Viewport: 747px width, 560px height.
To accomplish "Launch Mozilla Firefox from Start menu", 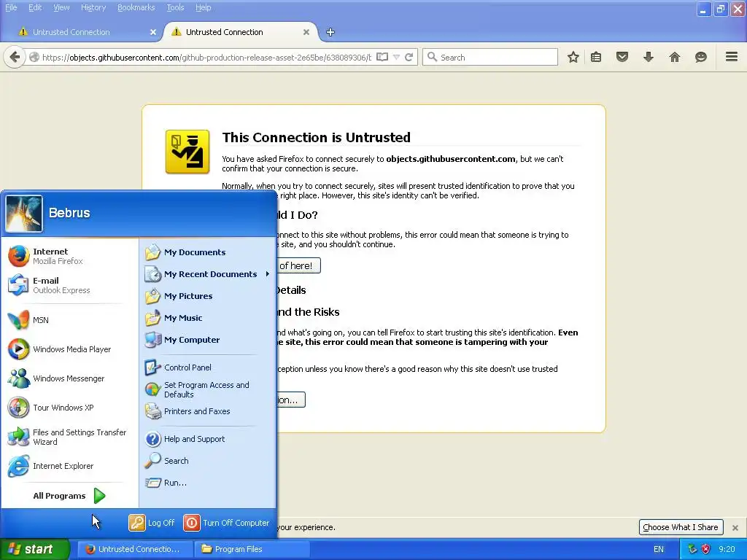I will coord(69,256).
